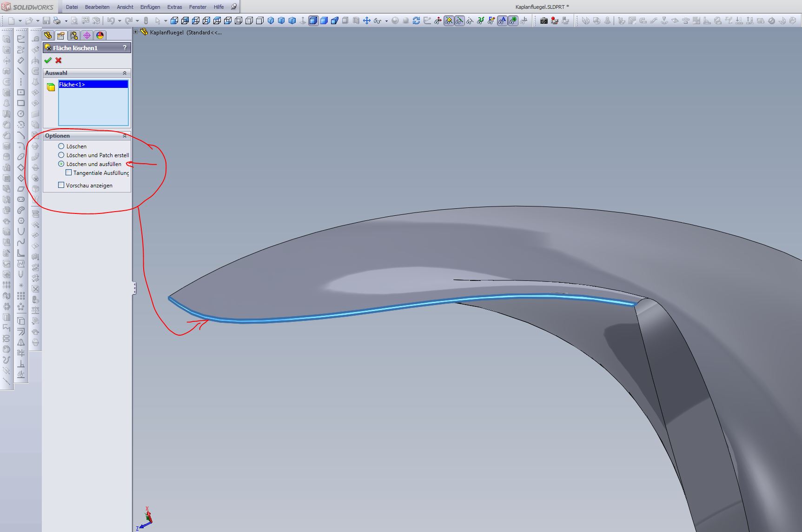Select Fläche<1> in the selection list
The width and height of the screenshot is (802, 532).
click(93, 85)
